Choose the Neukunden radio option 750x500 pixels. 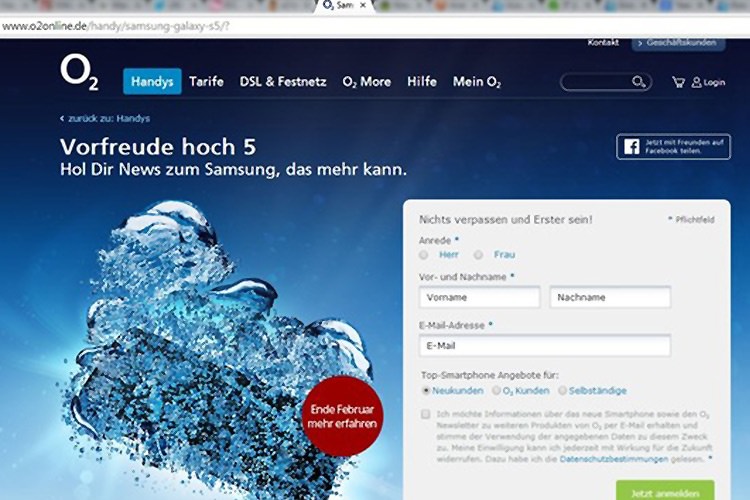[425, 390]
